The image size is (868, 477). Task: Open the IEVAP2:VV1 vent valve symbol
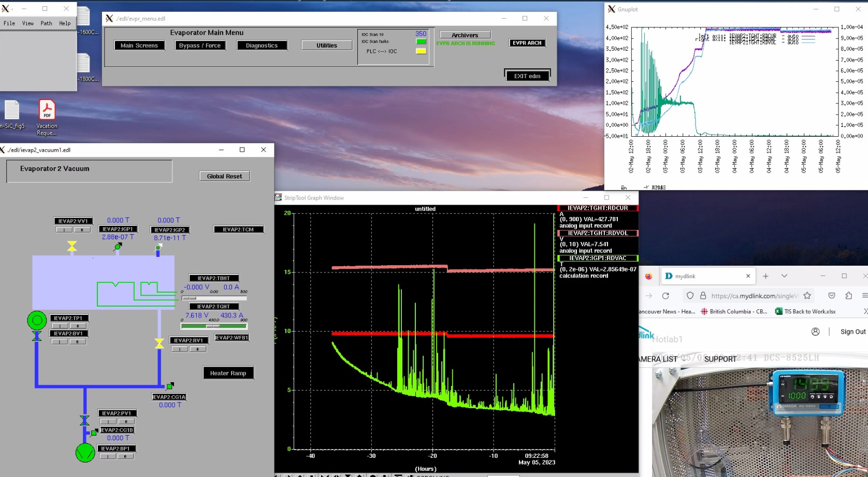72,246
